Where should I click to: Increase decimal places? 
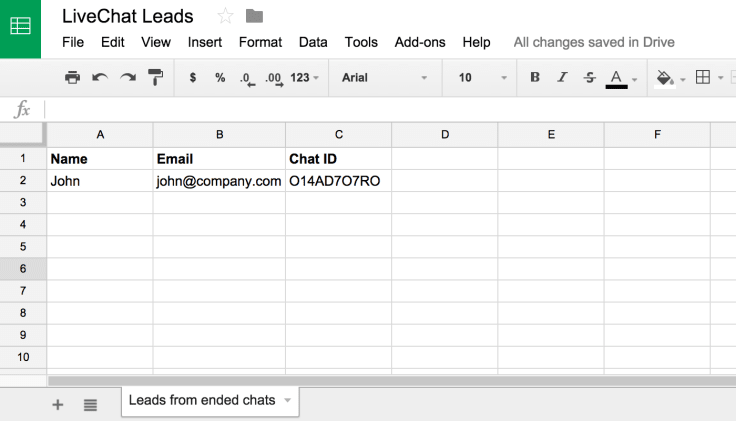click(x=274, y=78)
